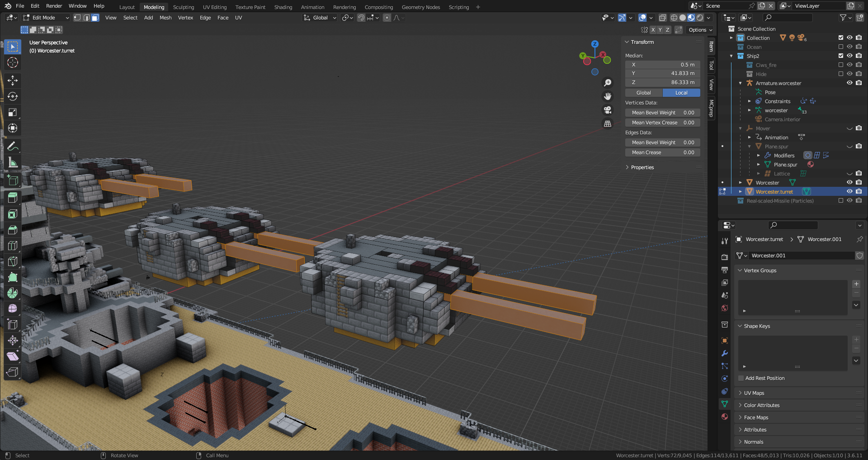This screenshot has height=460, width=868.
Task: Activate the Measure tool
Action: pyautogui.click(x=13, y=162)
